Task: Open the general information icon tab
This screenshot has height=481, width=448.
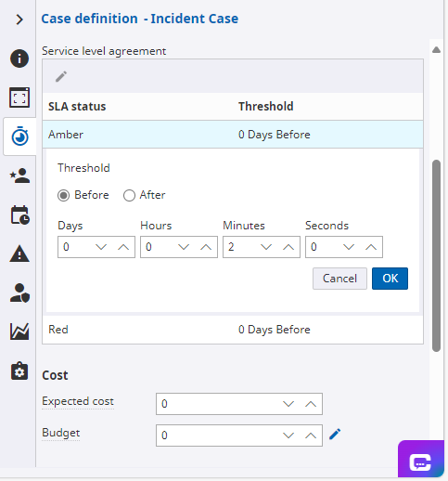Action: tap(19, 58)
